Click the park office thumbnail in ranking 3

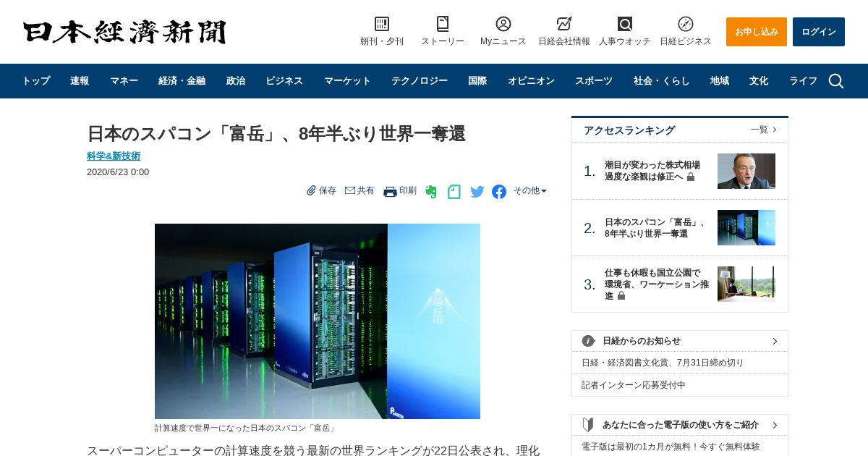[x=746, y=284]
